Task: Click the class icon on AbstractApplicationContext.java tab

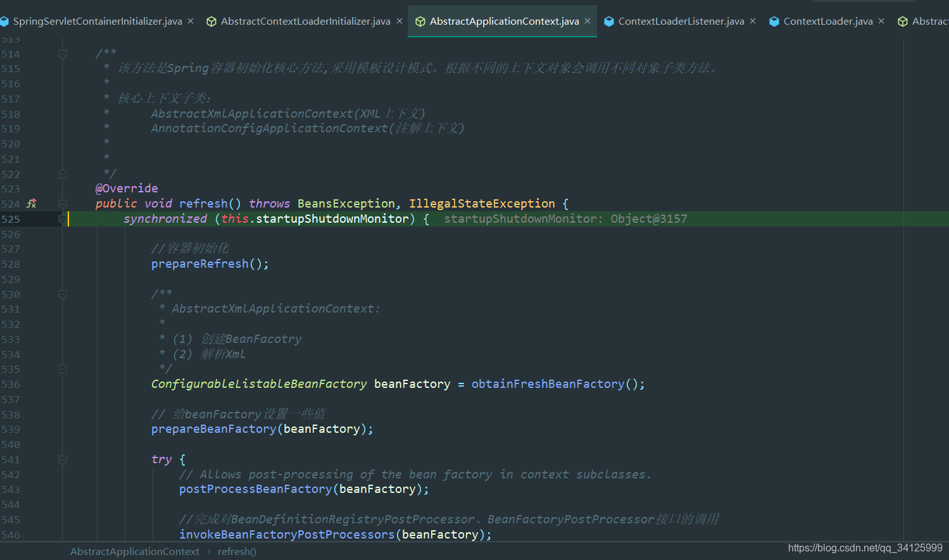Action: pyautogui.click(x=420, y=22)
